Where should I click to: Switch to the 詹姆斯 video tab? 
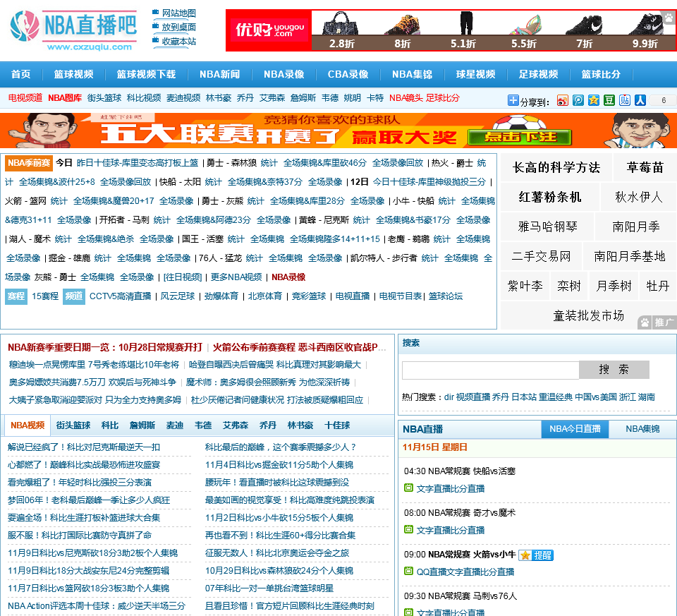142,425
